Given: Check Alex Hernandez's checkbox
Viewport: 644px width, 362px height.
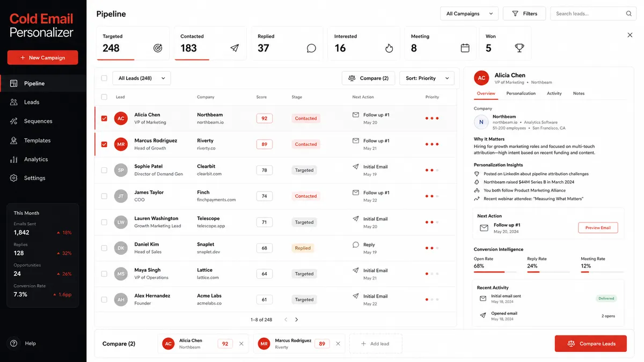Looking at the screenshot, I should tap(104, 300).
